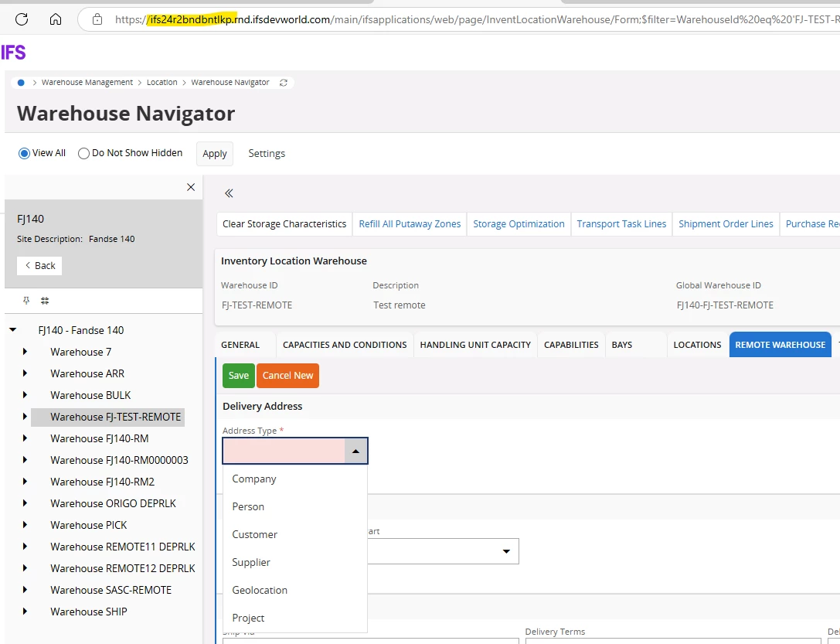Image resolution: width=840 pixels, height=644 pixels.
Task: Select the REMOTE WAREHOUSE tab
Action: click(x=780, y=345)
